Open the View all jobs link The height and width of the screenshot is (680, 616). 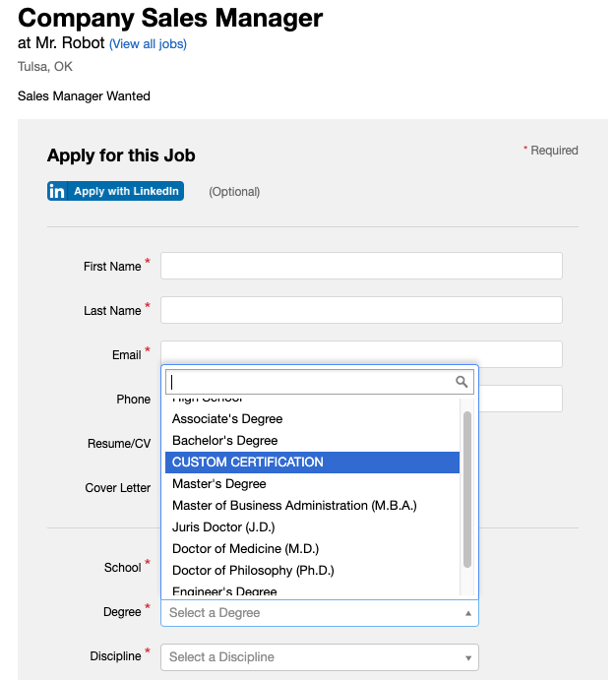(148, 44)
